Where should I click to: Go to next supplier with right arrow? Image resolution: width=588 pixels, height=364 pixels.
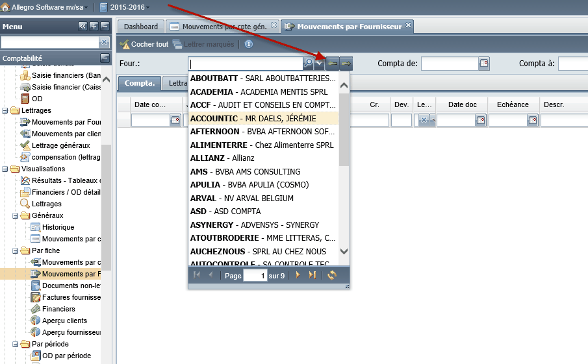click(346, 64)
